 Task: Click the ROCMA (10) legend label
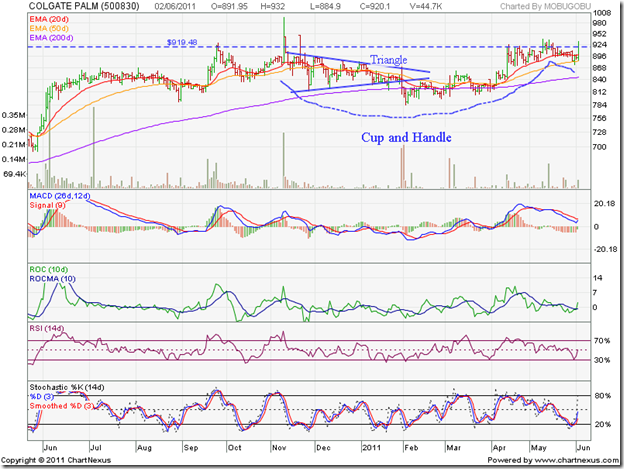(53, 279)
